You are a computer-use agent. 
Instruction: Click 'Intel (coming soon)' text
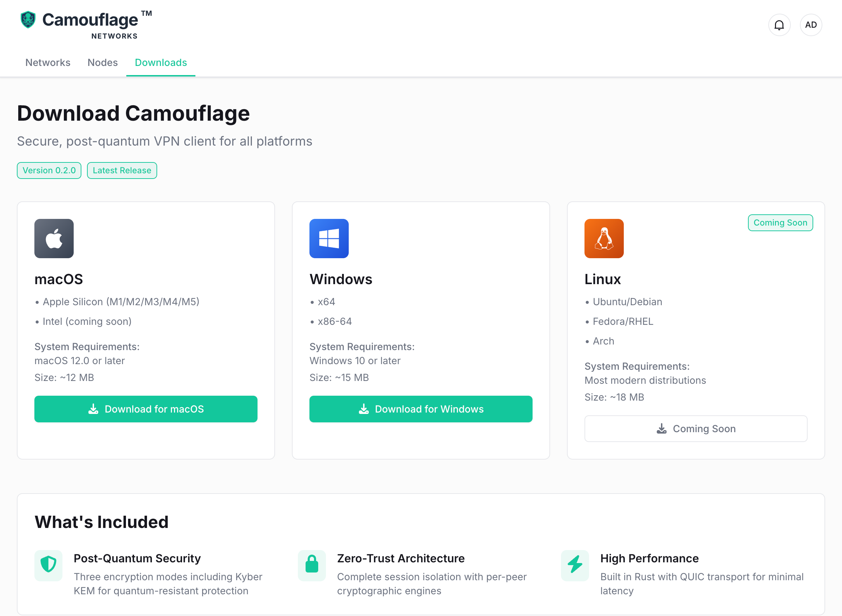(87, 321)
